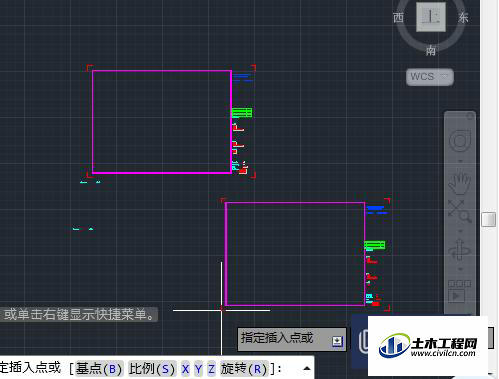
Task: Click the green table in lower block
Action: pyautogui.click(x=375, y=245)
